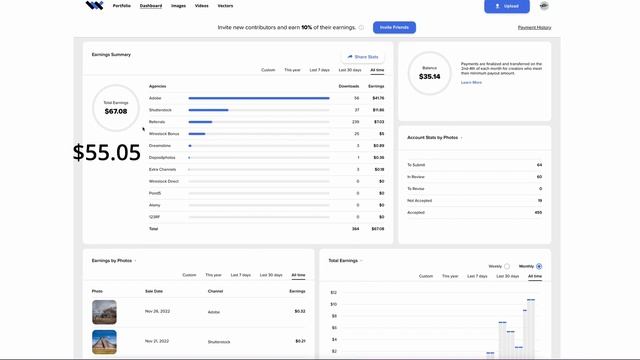
Task: Select Last 7 days in Earnings by Photos
Action: click(x=241, y=275)
